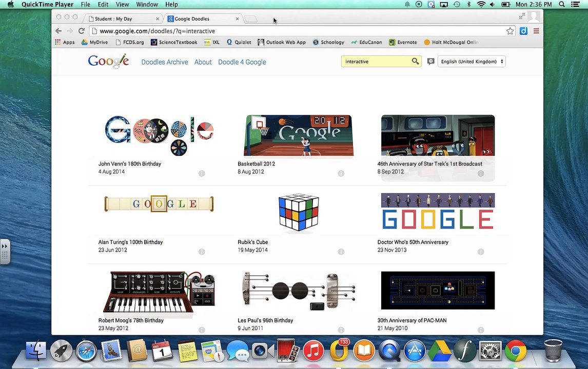Show info for Alan Turing's 100th Birthday

202,252
